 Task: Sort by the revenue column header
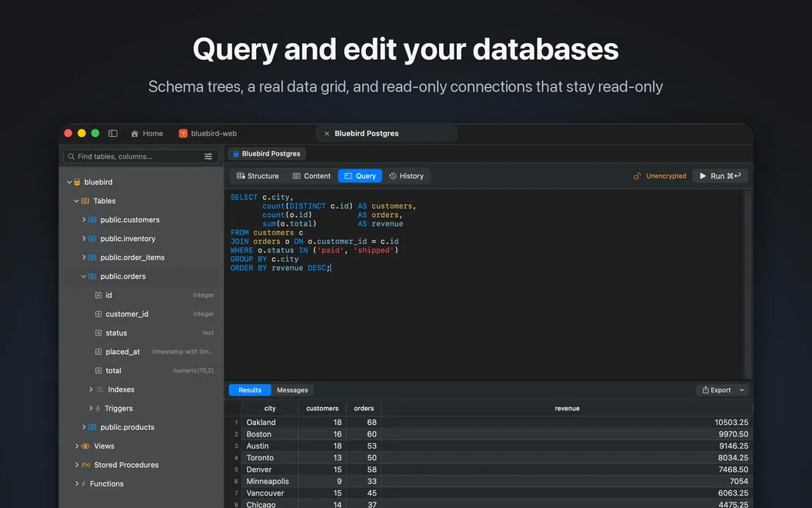(x=567, y=409)
